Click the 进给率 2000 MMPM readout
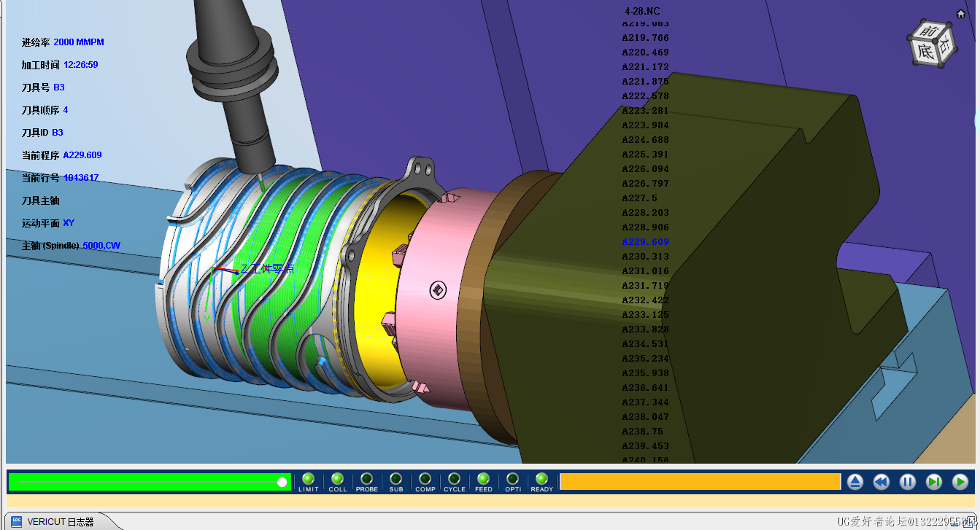This screenshot has width=980, height=530. [63, 42]
